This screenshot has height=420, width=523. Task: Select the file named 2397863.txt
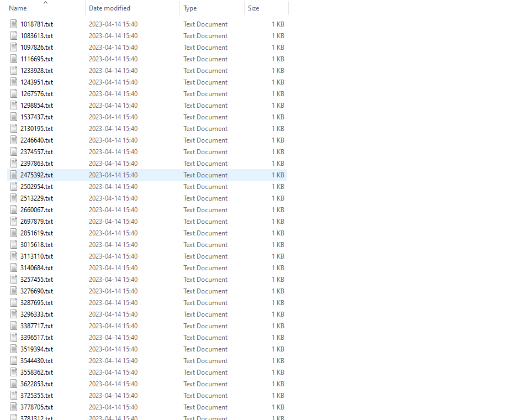click(x=36, y=164)
